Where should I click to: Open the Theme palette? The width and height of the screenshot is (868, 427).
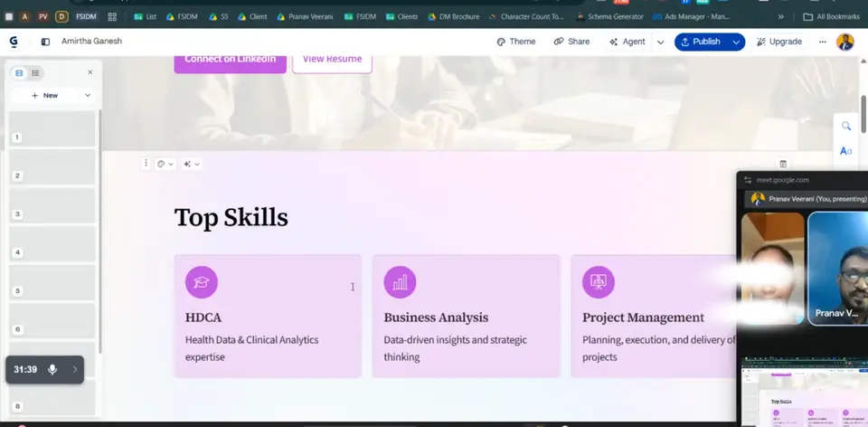click(x=516, y=42)
